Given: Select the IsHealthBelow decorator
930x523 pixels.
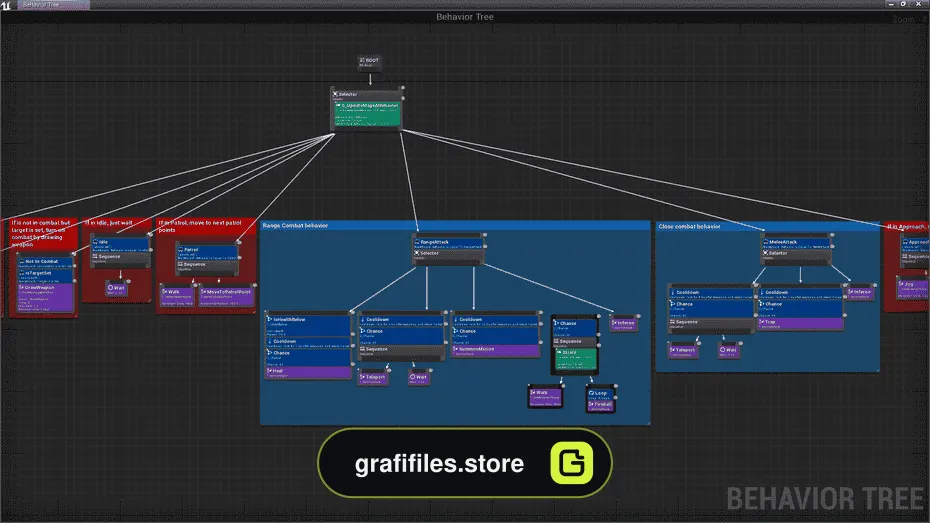Looking at the screenshot, I should click(308, 326).
